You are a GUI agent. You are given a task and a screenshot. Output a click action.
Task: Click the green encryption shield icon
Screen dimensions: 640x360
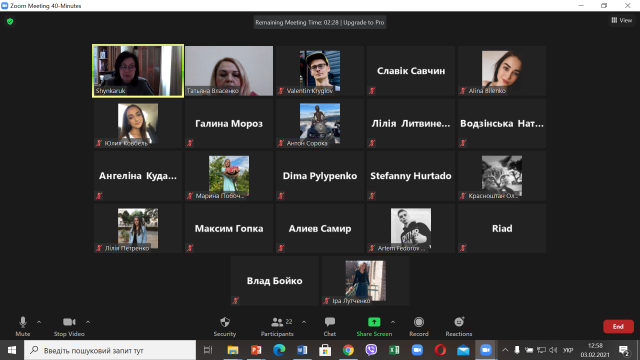click(x=10, y=21)
